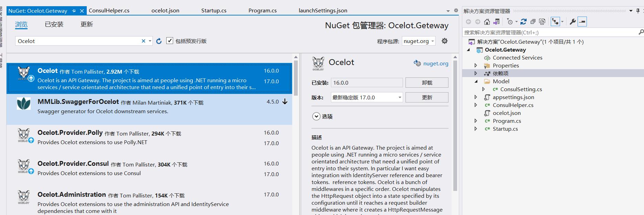Click the large Ocelot logo in details pane
The image size is (644, 215).
click(x=318, y=64)
